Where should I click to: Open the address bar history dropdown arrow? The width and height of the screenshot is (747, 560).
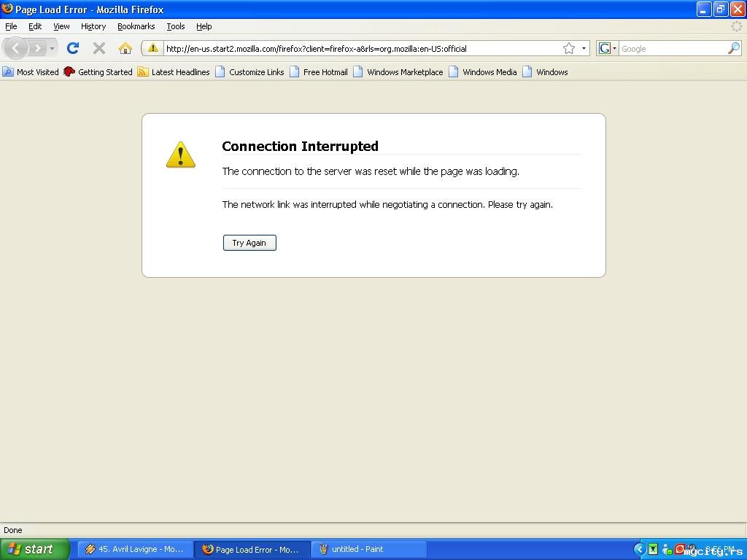coord(584,48)
